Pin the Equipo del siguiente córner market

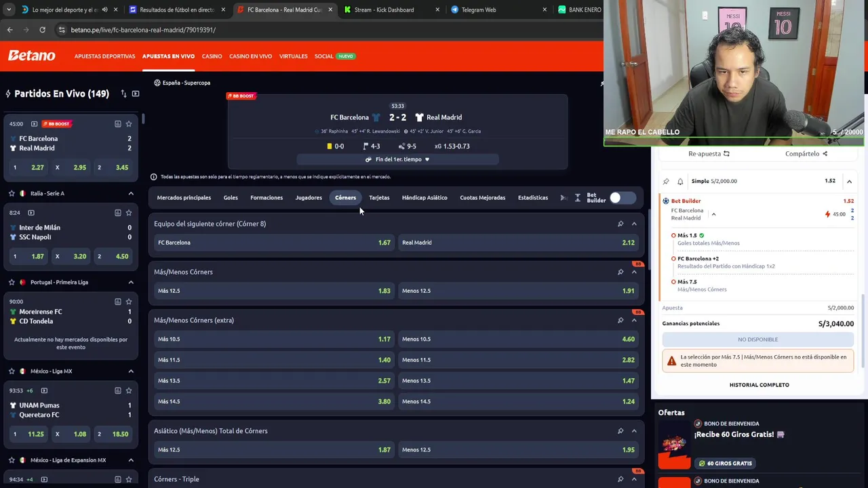[620, 224]
